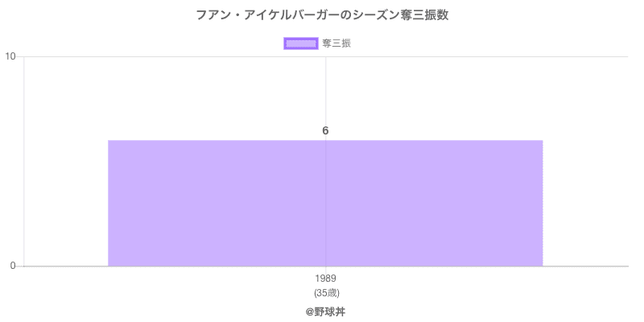Screen dimensions: 644x322
Task: Click the left vertical y-axis line
Action: tap(24, 161)
